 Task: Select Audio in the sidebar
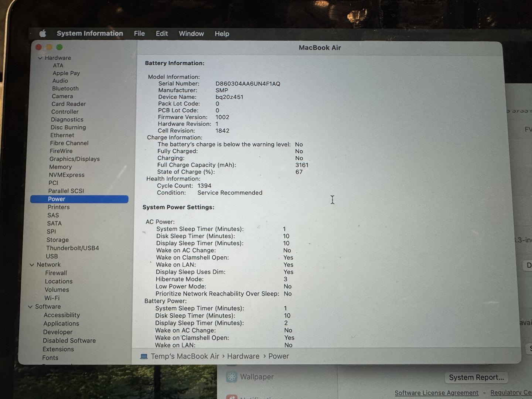(x=60, y=81)
